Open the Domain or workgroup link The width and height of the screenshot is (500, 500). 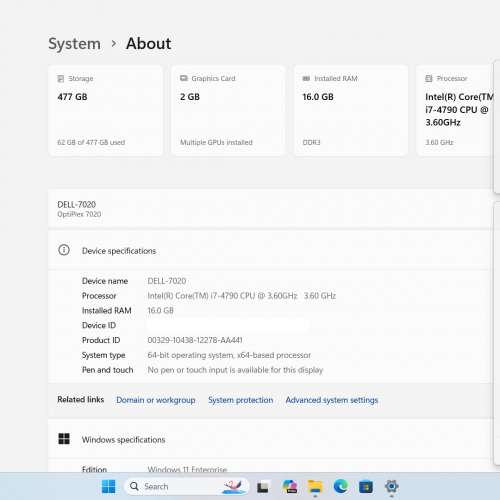pos(156,400)
